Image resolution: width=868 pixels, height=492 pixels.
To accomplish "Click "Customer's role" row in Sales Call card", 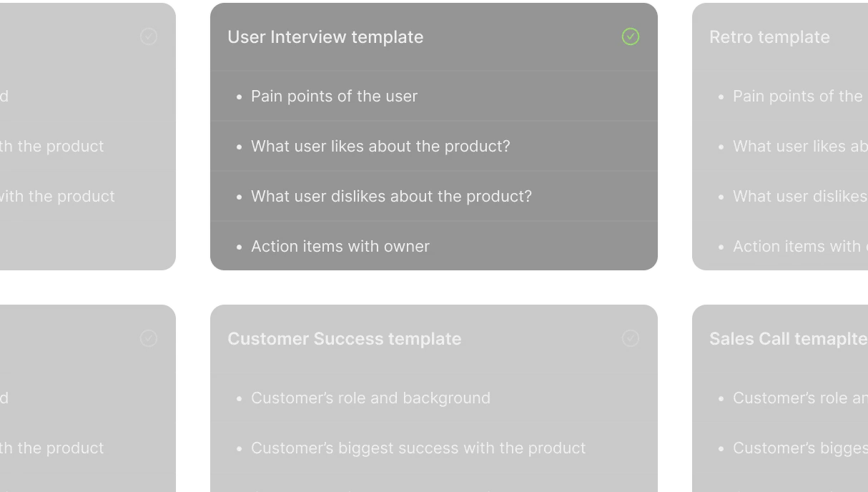I will click(x=799, y=398).
